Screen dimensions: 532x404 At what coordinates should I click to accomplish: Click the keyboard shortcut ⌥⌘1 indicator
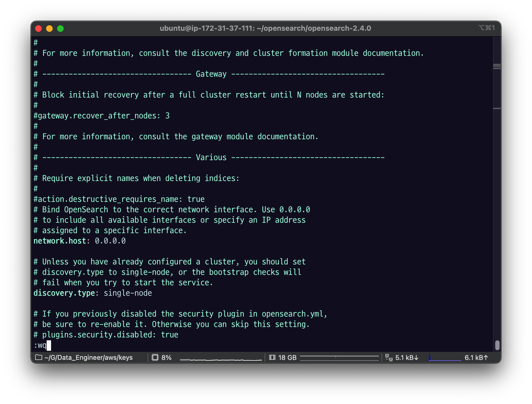click(x=486, y=28)
